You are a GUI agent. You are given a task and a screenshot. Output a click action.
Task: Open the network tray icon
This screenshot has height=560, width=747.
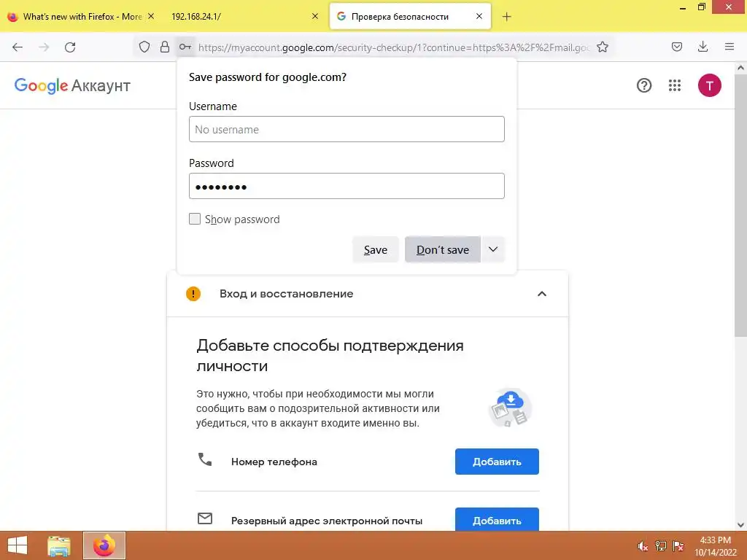tap(661, 545)
